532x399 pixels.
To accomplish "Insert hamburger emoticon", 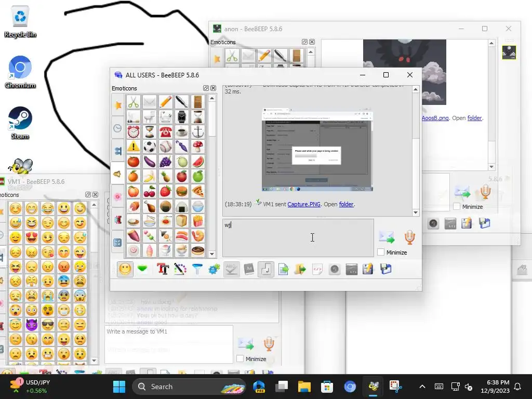I will click(x=182, y=191).
